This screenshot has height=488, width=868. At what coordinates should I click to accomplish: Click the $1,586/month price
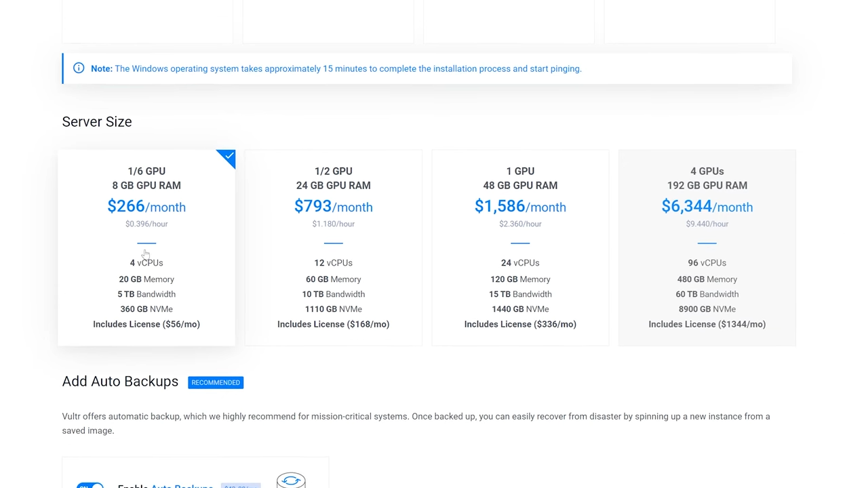click(x=520, y=206)
